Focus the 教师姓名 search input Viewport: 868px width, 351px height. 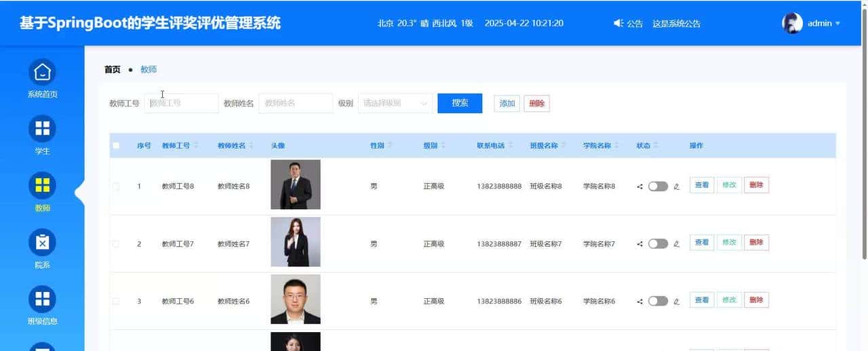pos(296,103)
